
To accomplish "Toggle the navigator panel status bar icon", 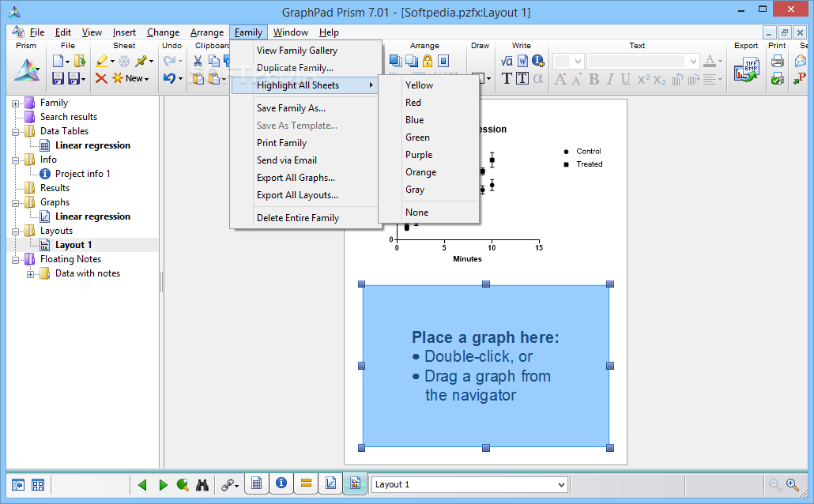I will [18, 485].
